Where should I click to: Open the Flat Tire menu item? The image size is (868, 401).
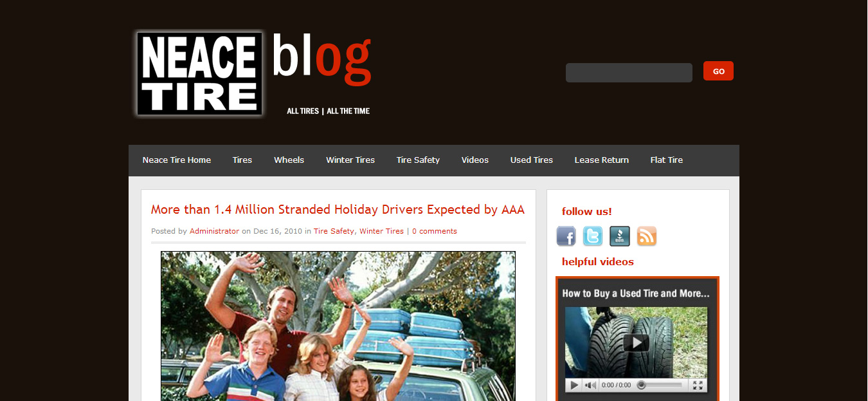coord(667,160)
